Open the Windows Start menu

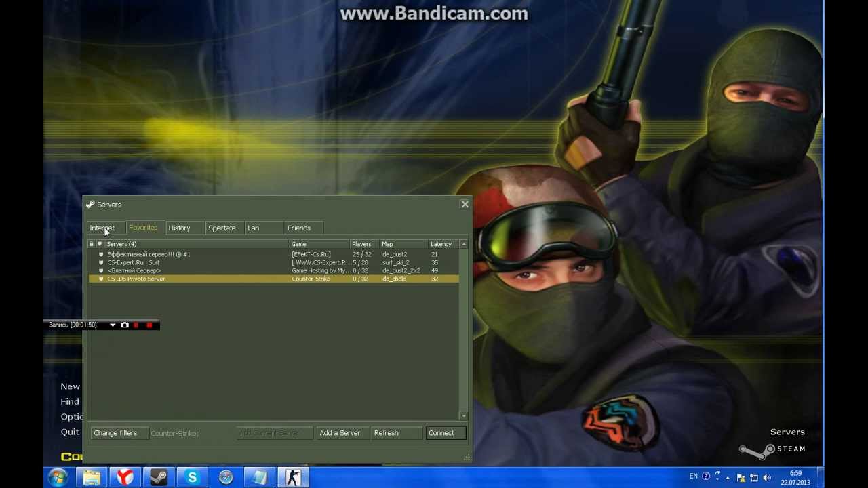(58, 477)
